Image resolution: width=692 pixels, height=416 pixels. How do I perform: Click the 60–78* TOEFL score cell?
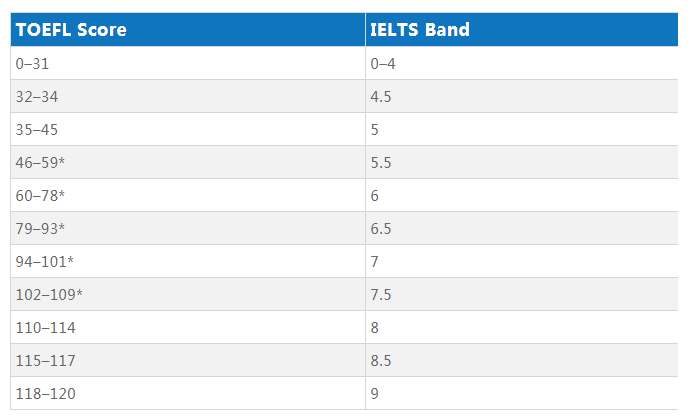point(188,195)
